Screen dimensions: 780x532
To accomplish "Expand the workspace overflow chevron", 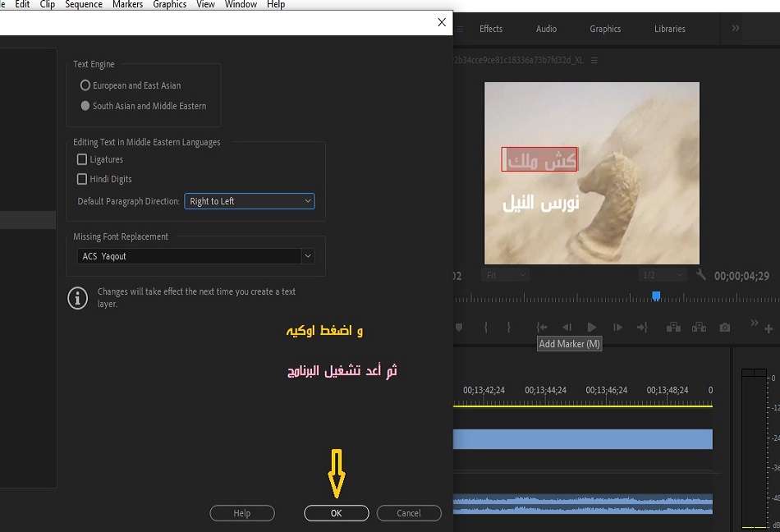I will coord(735,29).
